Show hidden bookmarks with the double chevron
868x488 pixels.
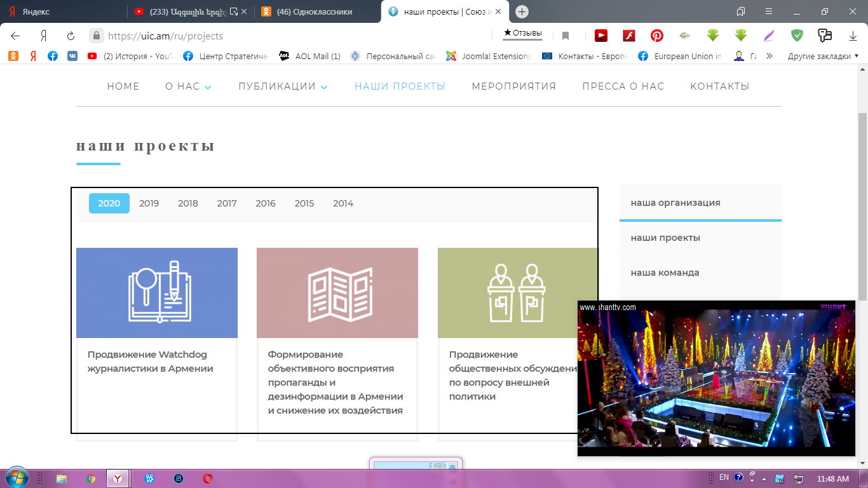[770, 56]
